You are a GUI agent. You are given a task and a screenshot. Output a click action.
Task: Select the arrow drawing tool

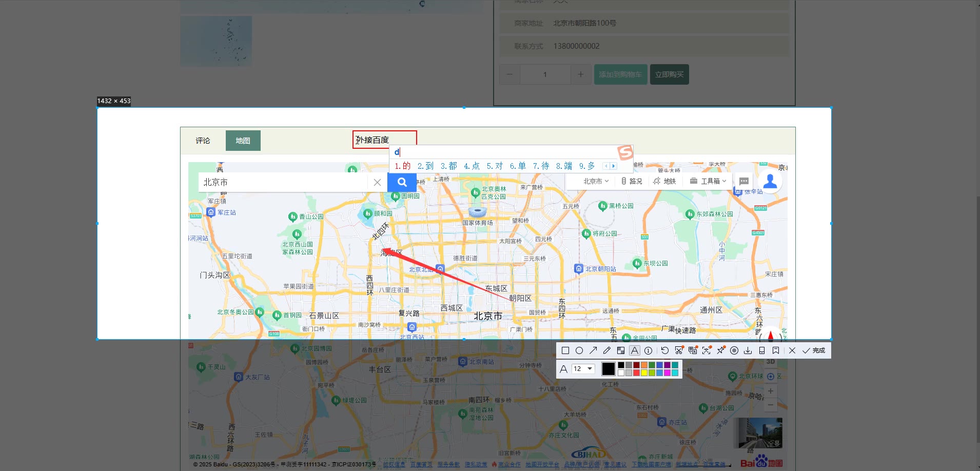(593, 350)
